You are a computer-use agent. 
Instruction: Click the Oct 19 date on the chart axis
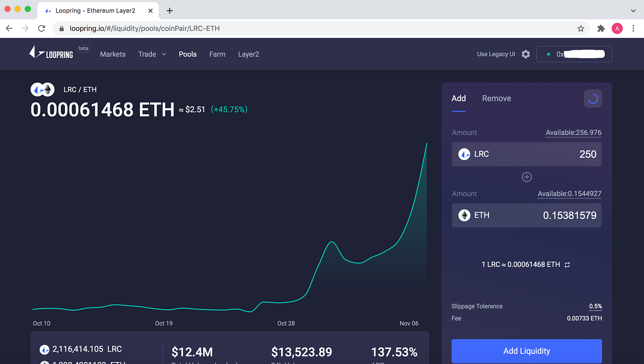pos(164,324)
